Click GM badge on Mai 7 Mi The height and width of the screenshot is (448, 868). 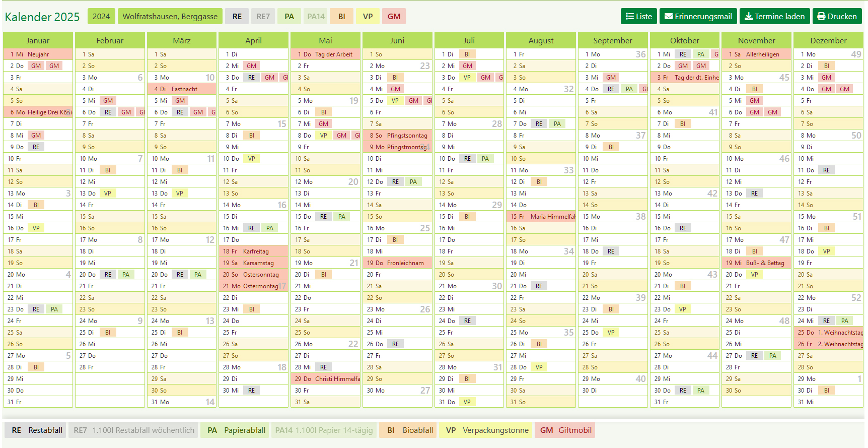(324, 123)
